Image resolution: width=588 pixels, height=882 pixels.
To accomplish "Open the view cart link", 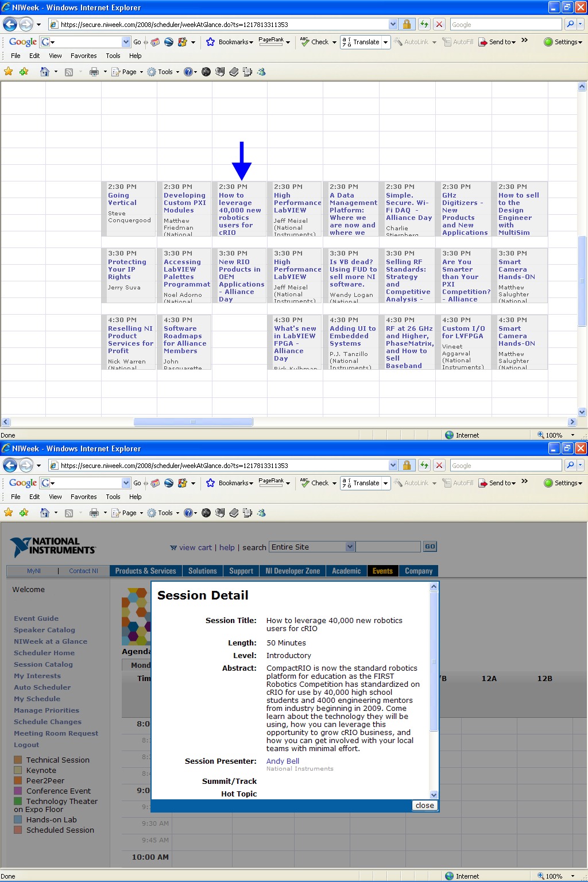I will pos(195,547).
